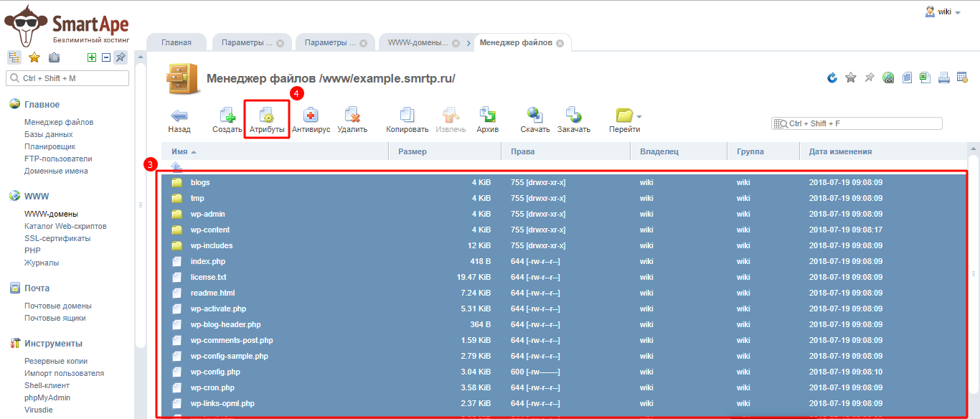Export to Excel using the spreadsheet icon
The image size is (980, 419).
[925, 77]
